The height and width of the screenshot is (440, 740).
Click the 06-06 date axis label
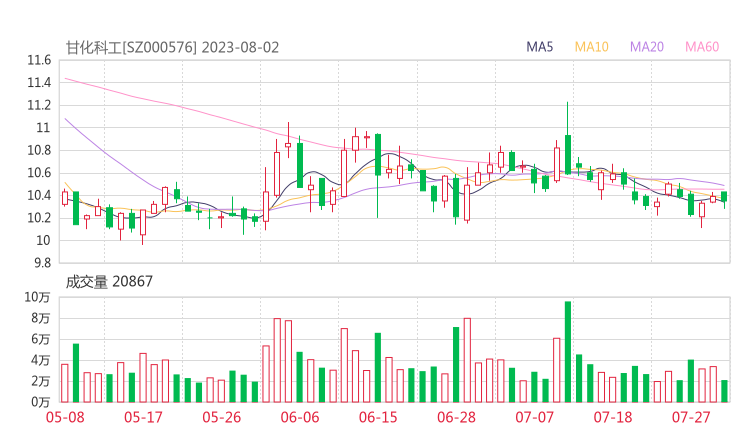(x=300, y=417)
